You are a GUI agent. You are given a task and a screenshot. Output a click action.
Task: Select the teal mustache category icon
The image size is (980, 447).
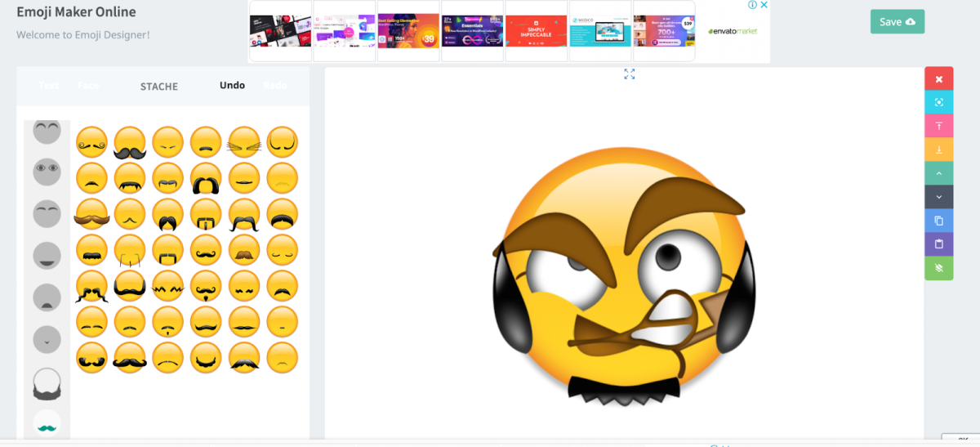47,424
